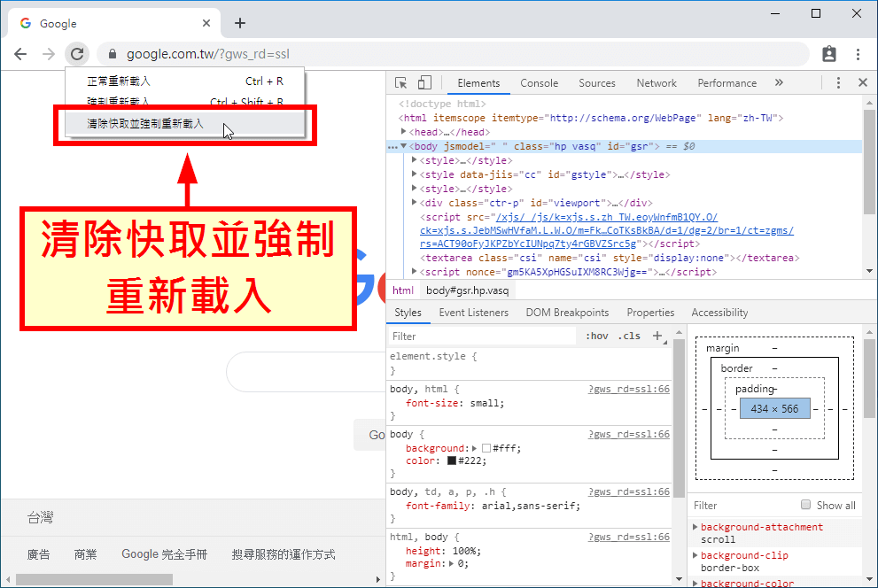Switch to Console tab
878x588 pixels.
click(x=539, y=83)
